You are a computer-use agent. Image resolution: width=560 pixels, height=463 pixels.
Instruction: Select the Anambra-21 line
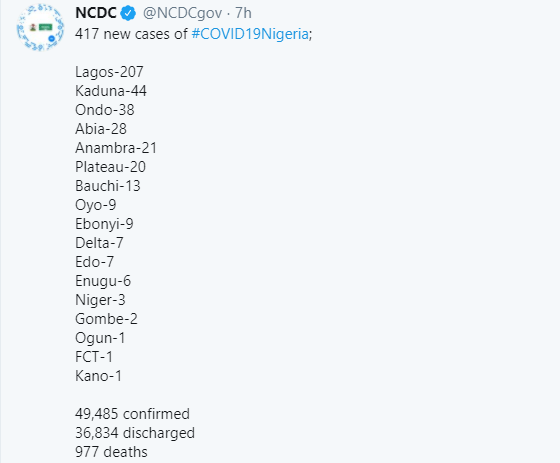[x=116, y=148]
